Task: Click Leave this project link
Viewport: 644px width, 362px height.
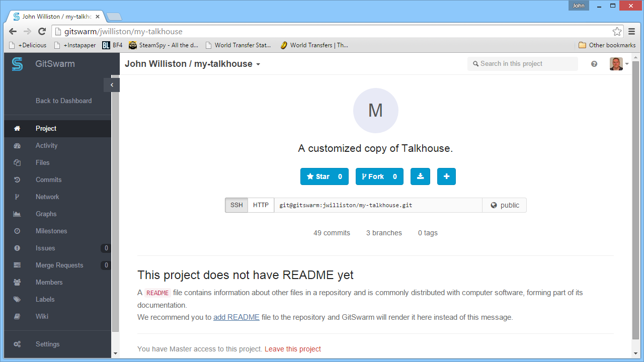Action: point(292,349)
